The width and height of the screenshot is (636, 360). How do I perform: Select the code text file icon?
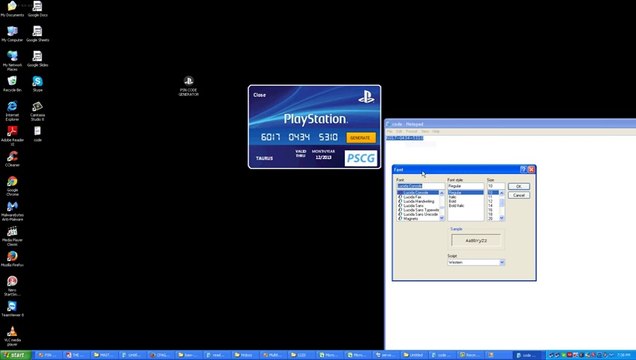coord(37,134)
